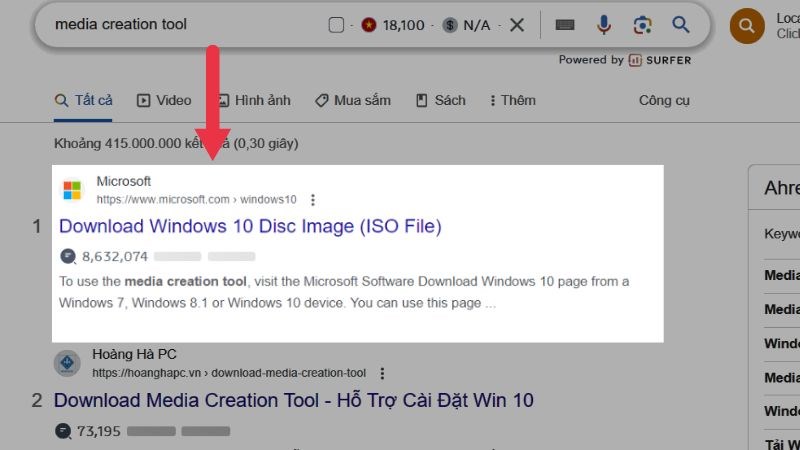Click the 73,195 traffic number

click(x=98, y=432)
